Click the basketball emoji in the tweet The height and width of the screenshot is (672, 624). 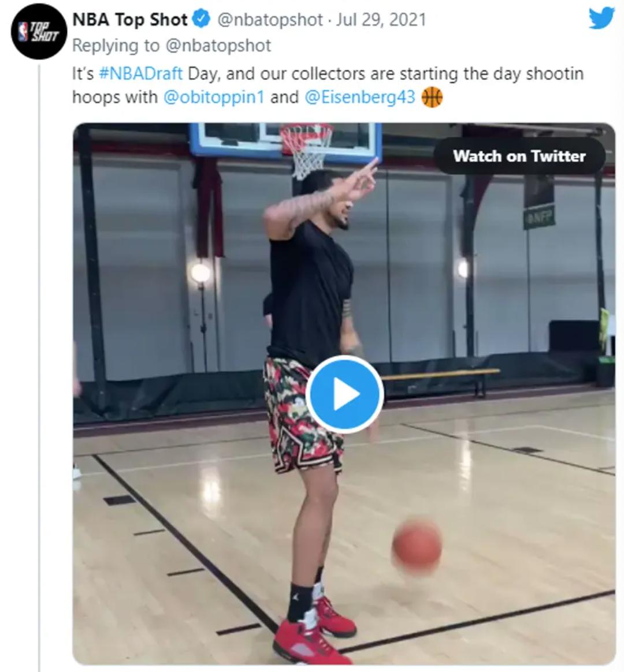click(x=432, y=97)
